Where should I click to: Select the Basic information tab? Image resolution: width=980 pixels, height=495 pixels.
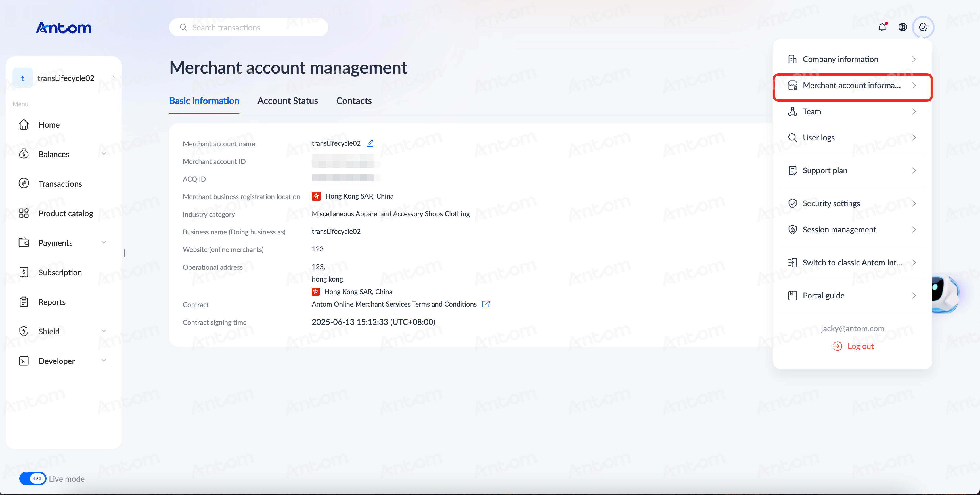coord(204,101)
